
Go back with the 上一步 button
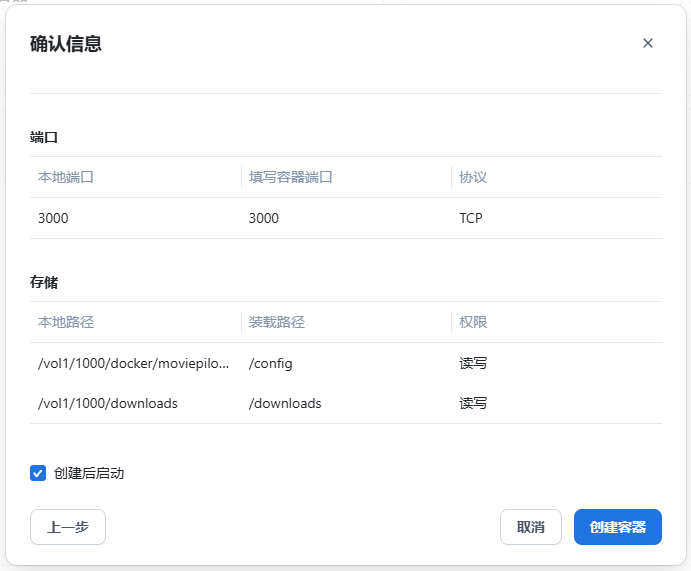pyautogui.click(x=68, y=527)
